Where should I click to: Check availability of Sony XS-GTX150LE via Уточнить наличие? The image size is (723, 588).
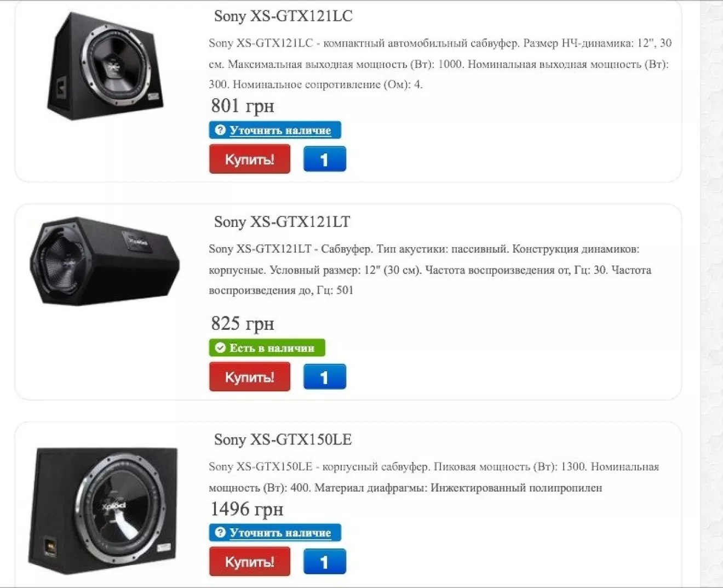point(275,532)
